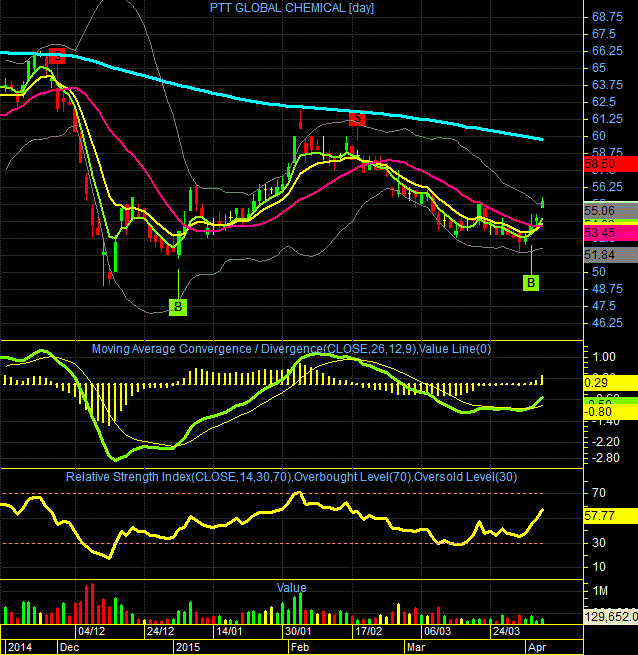Click the Relative Strength Index indicator title
The height and width of the screenshot is (655, 638).
(292, 477)
